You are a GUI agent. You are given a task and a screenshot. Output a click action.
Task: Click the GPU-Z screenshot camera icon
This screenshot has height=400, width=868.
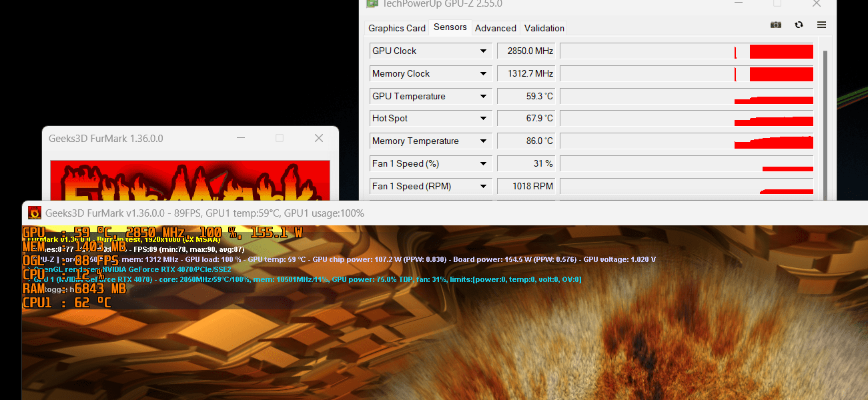point(776,25)
